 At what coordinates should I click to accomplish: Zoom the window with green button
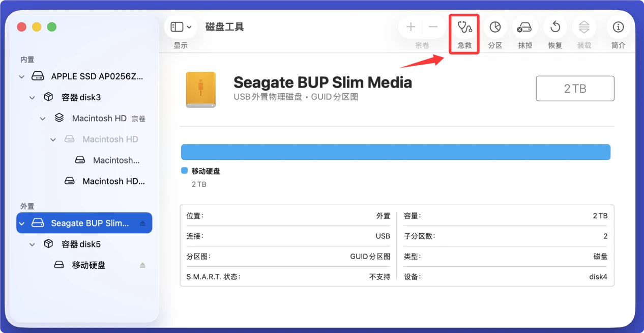click(x=52, y=27)
